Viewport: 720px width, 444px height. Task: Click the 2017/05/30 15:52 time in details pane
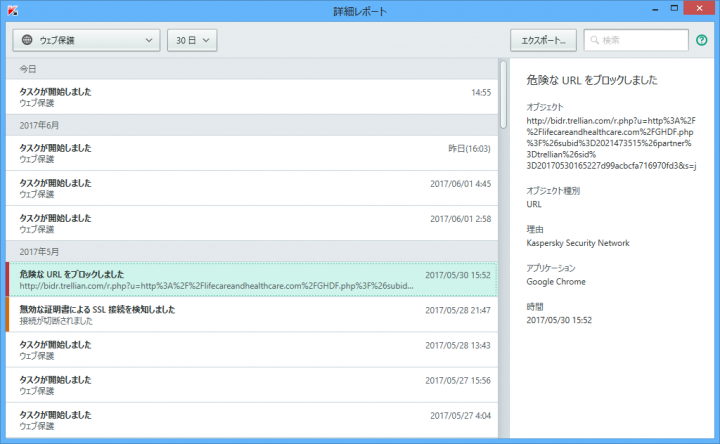tap(559, 320)
